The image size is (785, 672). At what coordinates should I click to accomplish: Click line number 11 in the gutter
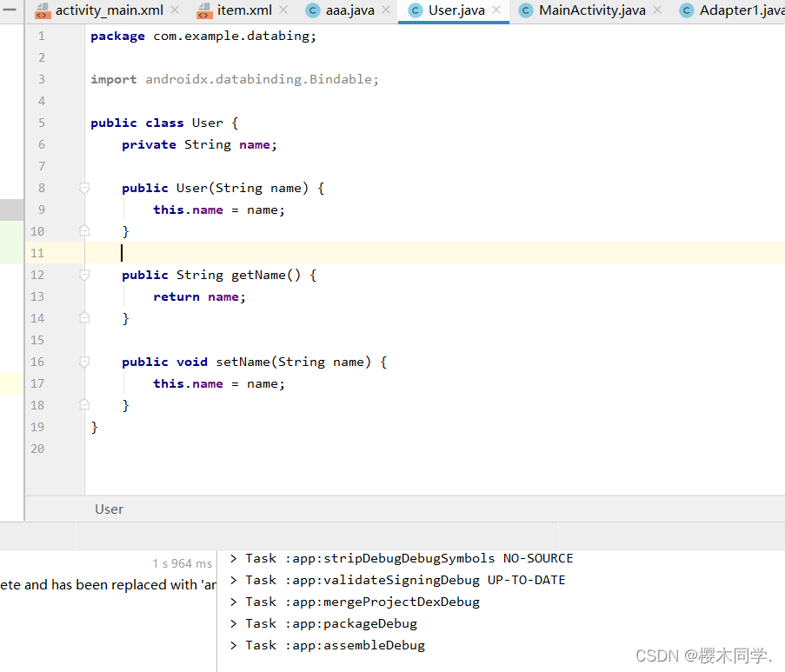click(37, 252)
